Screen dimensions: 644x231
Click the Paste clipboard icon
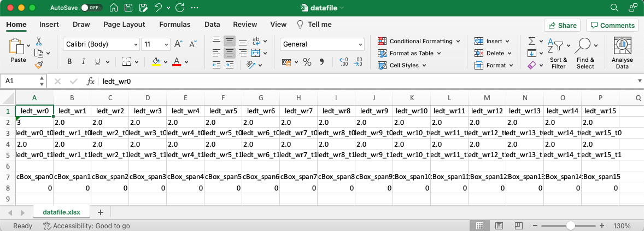pyautogui.click(x=16, y=46)
